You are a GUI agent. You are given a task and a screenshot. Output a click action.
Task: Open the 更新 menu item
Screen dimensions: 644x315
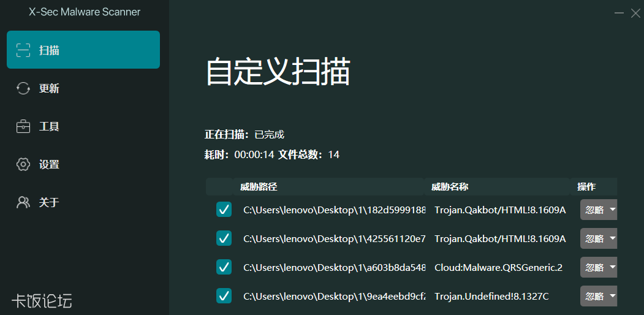[49, 88]
